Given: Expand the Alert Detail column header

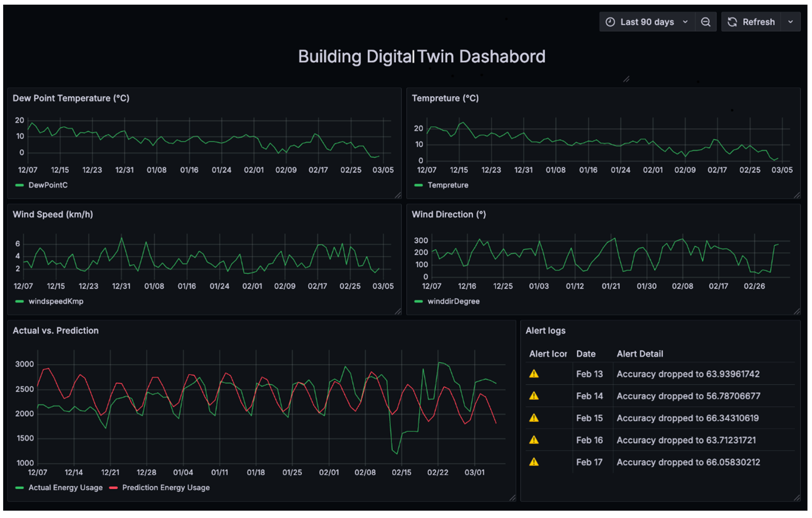Looking at the screenshot, I should pyautogui.click(x=640, y=354).
